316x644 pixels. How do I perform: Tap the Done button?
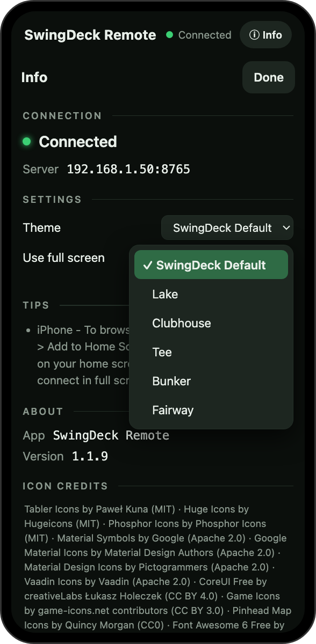point(269,77)
